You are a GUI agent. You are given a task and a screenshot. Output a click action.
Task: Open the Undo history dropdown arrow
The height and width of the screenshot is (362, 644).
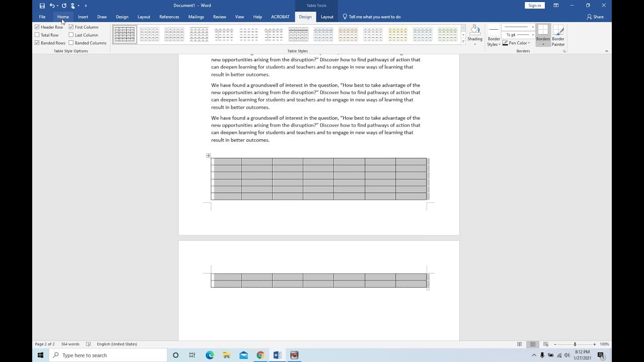[x=57, y=6]
